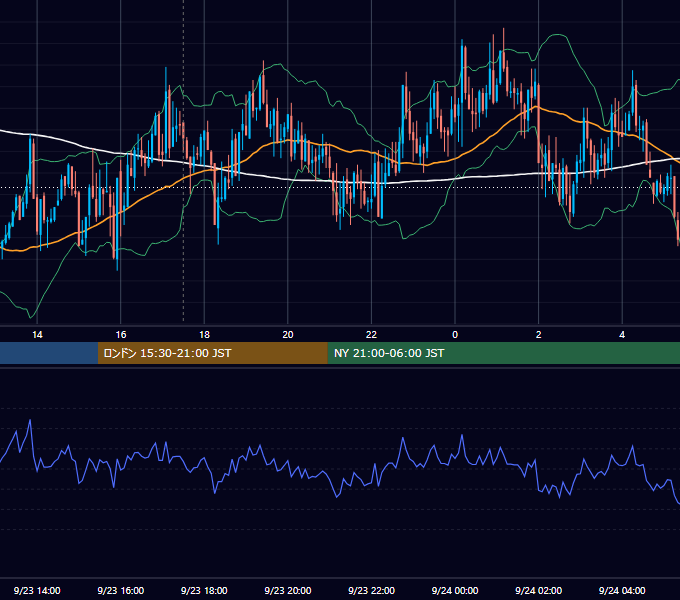Click the 9/23 18:00 time label
Screen dimensions: 680x600
(204, 590)
